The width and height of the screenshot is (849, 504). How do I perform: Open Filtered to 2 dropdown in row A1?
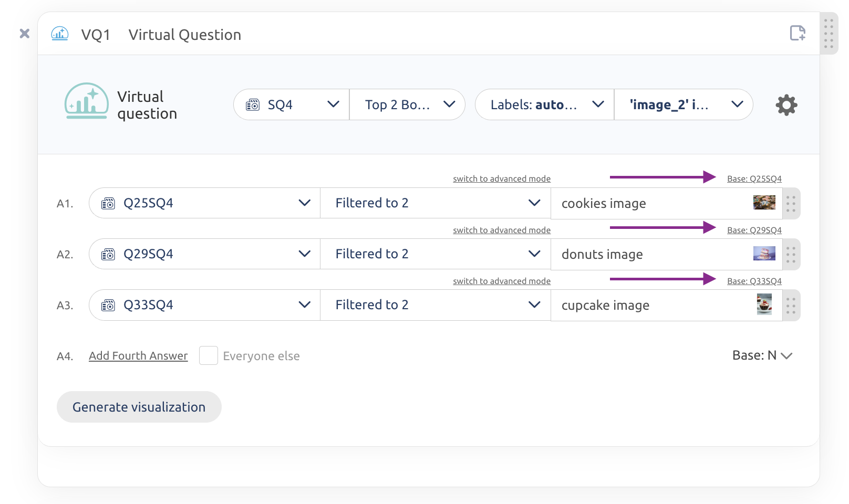tap(436, 203)
